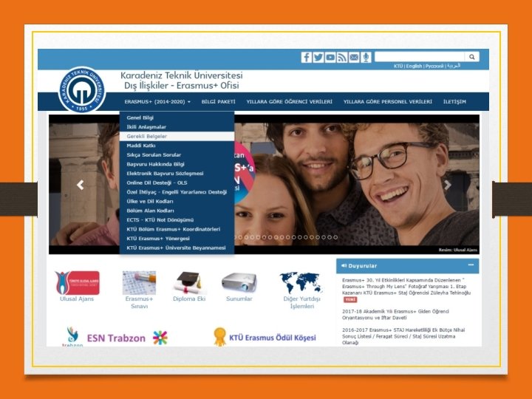Click the microphone podcast icon
The image size is (532, 399).
pyautogui.click(x=366, y=57)
